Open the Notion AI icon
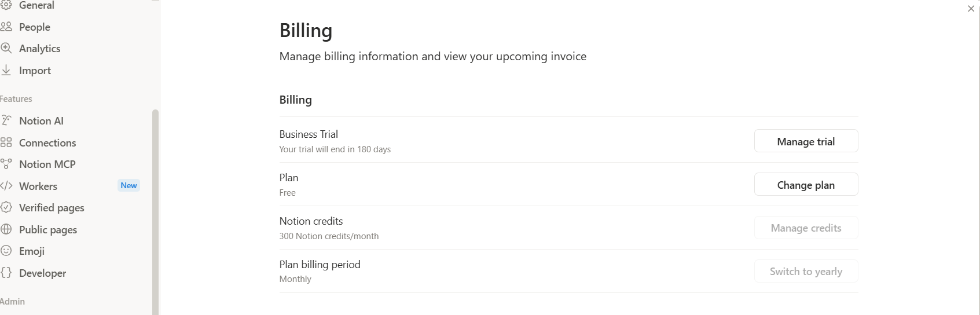 pos(6,120)
